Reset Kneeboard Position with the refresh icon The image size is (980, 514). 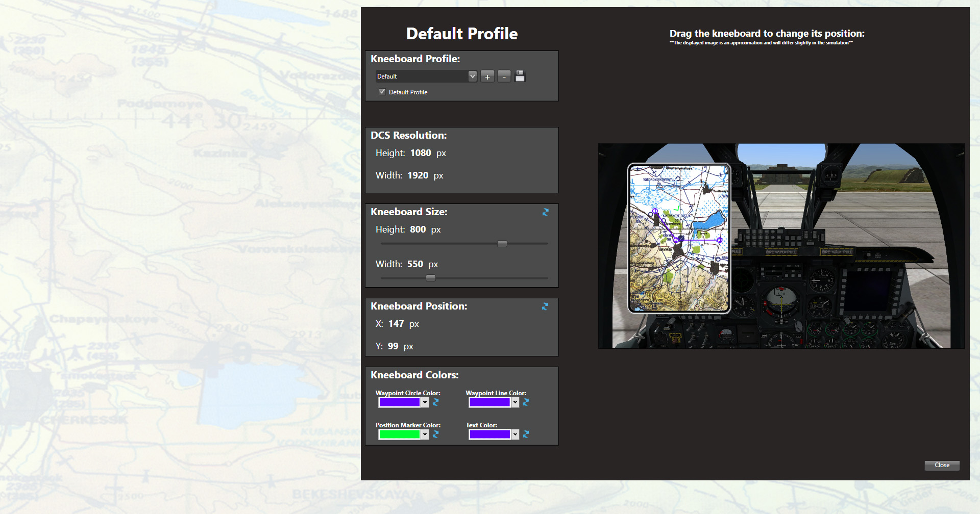(x=545, y=306)
